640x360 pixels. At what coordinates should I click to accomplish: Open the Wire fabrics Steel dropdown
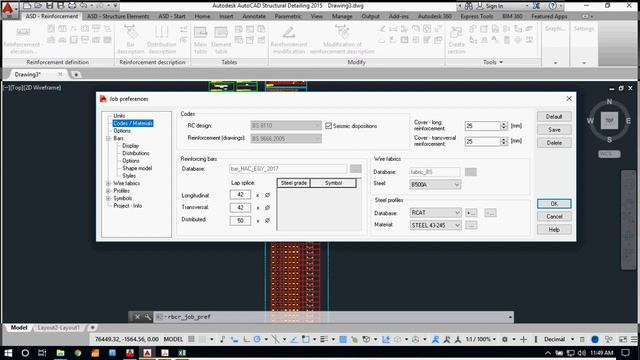click(x=435, y=184)
